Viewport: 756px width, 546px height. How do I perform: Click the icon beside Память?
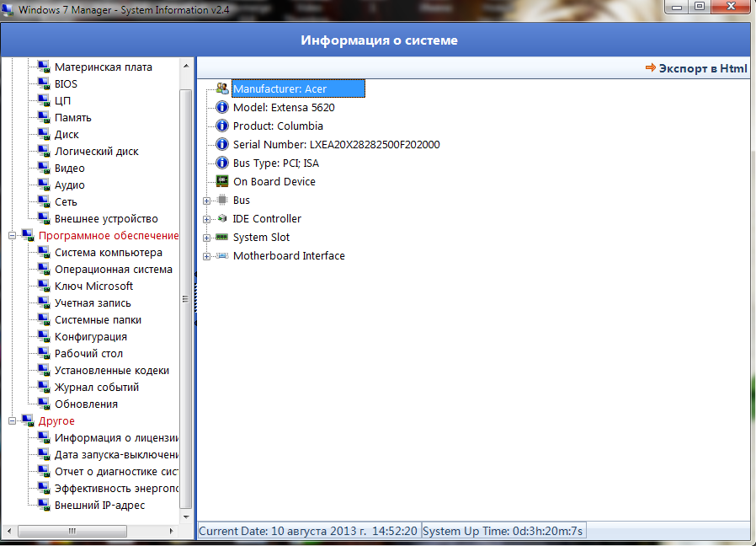pyautogui.click(x=44, y=117)
